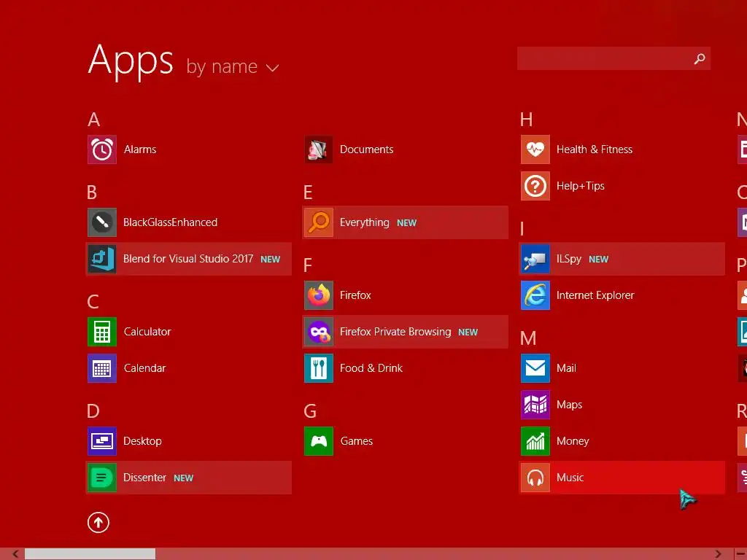Image resolution: width=747 pixels, height=560 pixels.
Task: Open Firefox Private Browsing icon
Action: click(x=319, y=332)
